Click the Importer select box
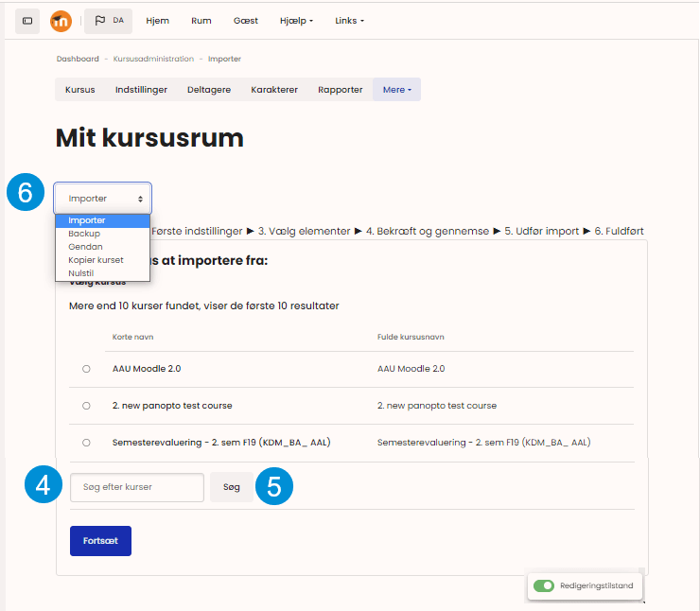The height and width of the screenshot is (611, 700). tap(102, 199)
